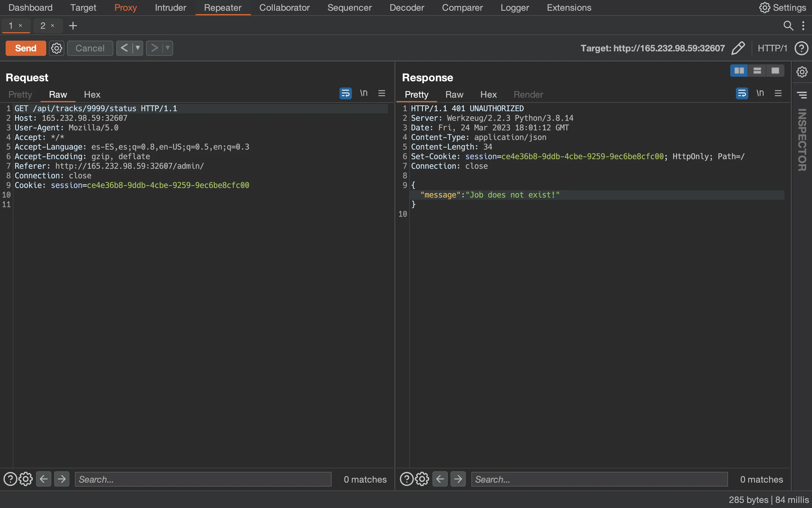This screenshot has height=508, width=812.
Task: Open Inspector settings gear icon
Action: coord(802,72)
